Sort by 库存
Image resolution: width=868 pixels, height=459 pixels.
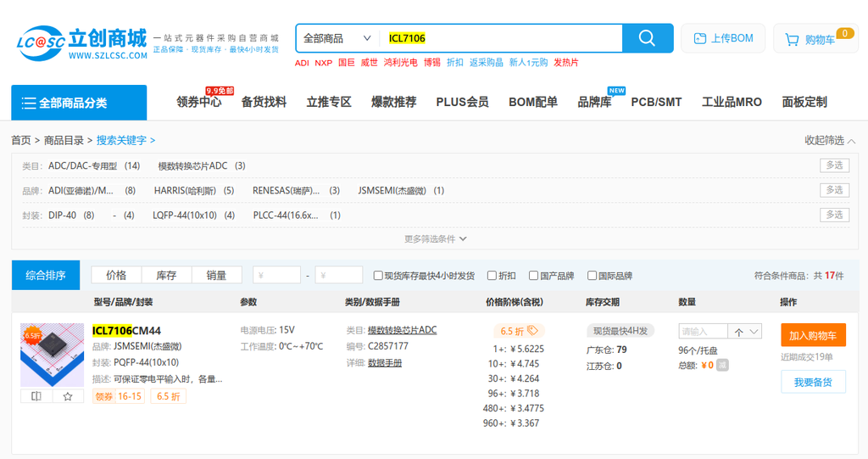click(166, 275)
